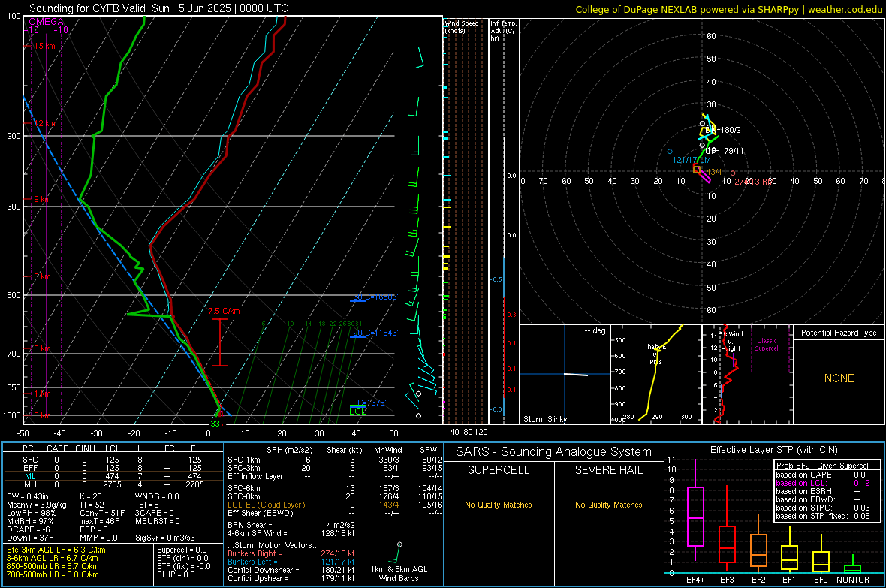The image size is (886, 588).
Task: Click the 'Effective Layer STP (with CIN)' title
Action: point(773,450)
